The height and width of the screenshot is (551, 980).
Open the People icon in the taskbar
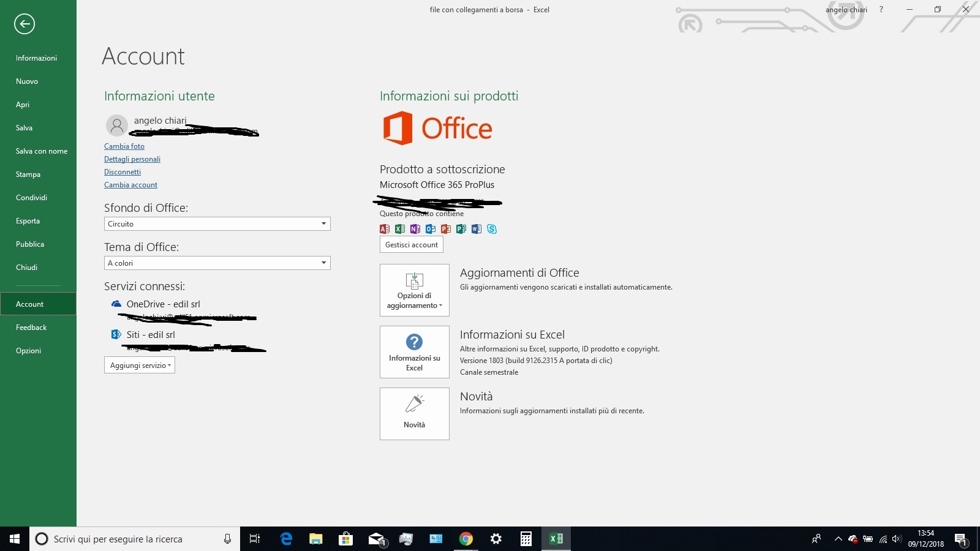click(x=816, y=539)
